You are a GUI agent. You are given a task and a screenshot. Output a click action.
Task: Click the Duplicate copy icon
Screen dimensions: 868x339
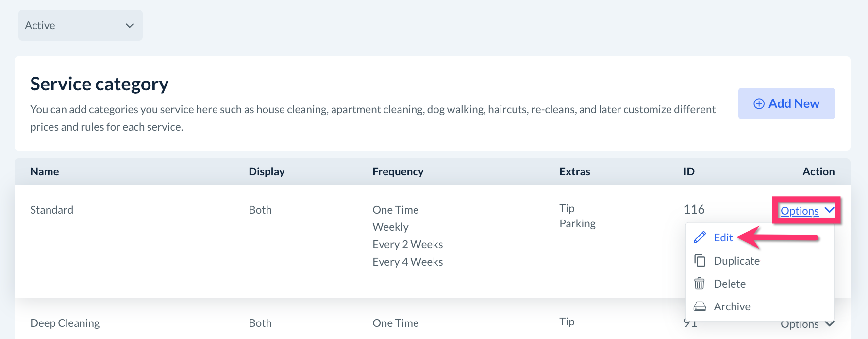pos(700,261)
